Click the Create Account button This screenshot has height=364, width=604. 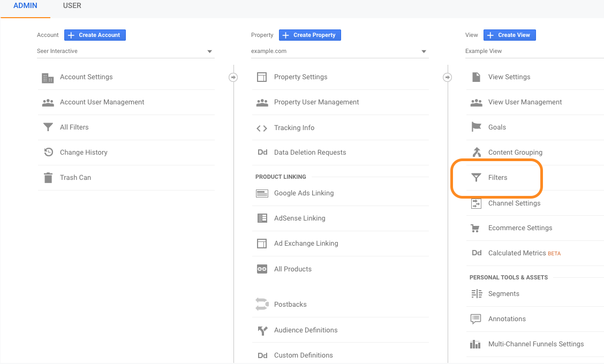(x=95, y=35)
